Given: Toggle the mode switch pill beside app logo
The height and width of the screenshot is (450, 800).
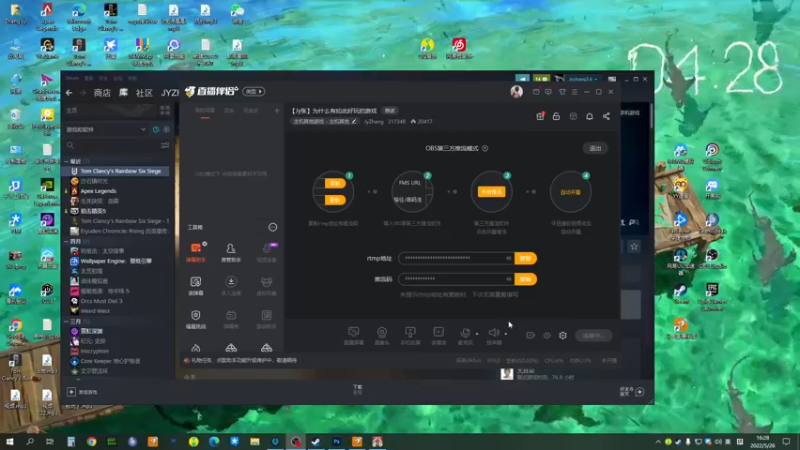Looking at the screenshot, I should click(x=254, y=91).
